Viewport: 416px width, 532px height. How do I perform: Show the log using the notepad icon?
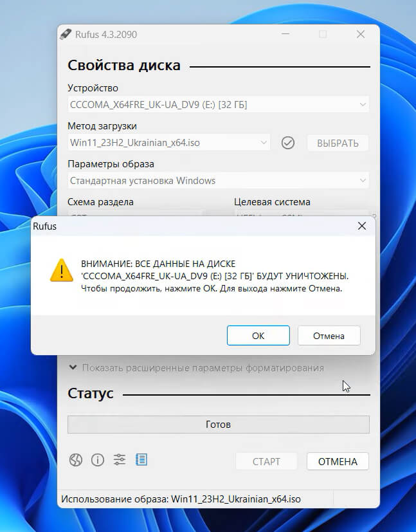coord(141,459)
